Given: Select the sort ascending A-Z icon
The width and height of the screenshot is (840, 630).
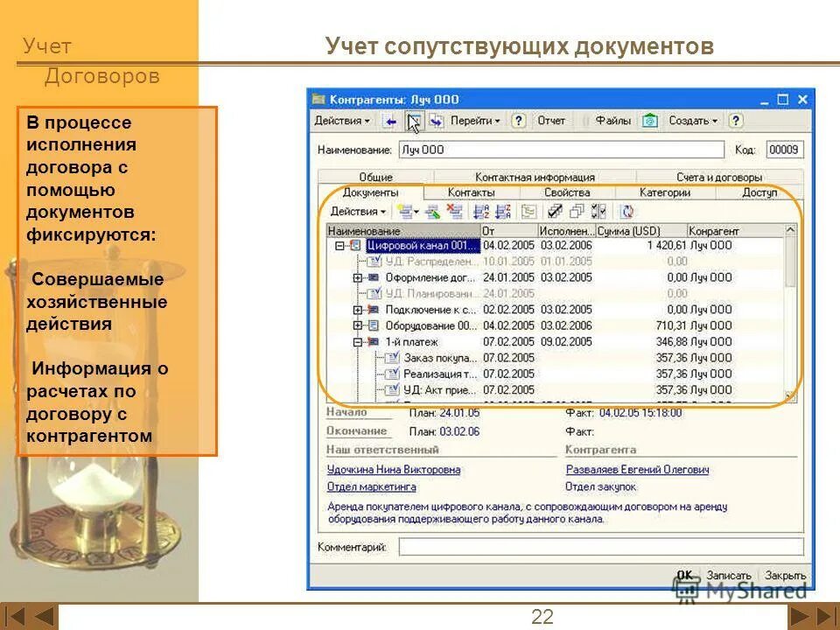Looking at the screenshot, I should coord(480,211).
